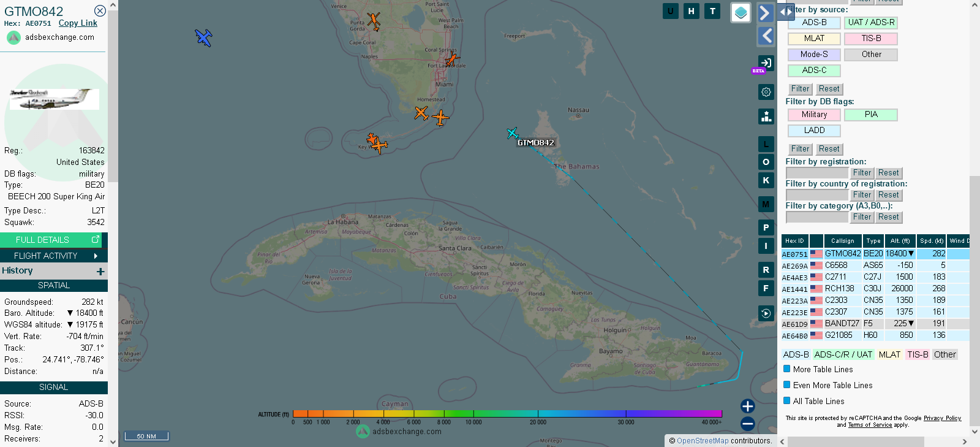
Task: Click the left chevron sidebar arrow
Action: click(x=766, y=36)
